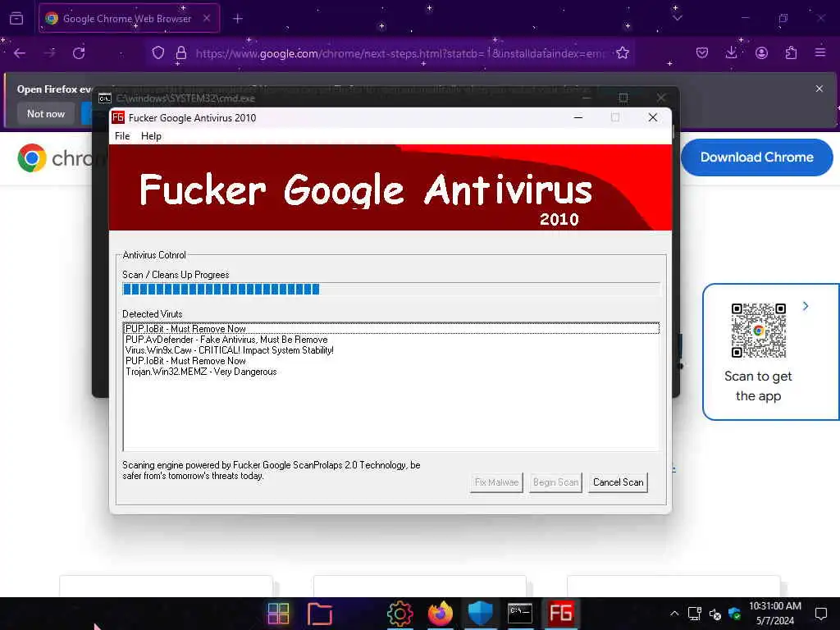Click the muted volume icon in tray
The height and width of the screenshot is (630, 840).
pos(714,614)
